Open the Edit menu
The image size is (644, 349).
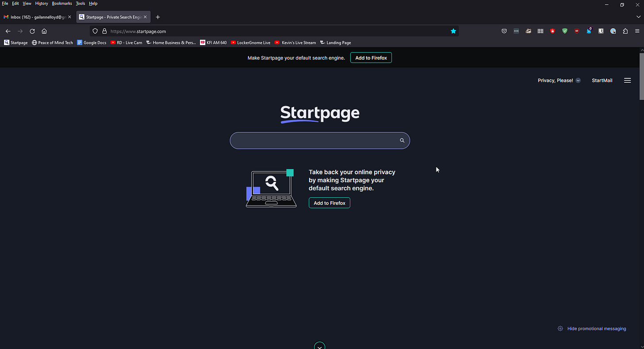pos(15,4)
